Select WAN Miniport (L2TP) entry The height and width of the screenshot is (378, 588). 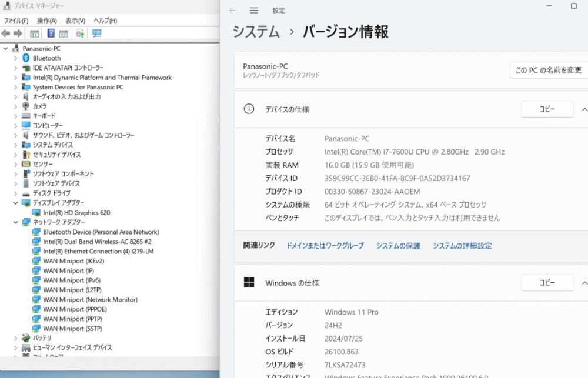(x=72, y=290)
